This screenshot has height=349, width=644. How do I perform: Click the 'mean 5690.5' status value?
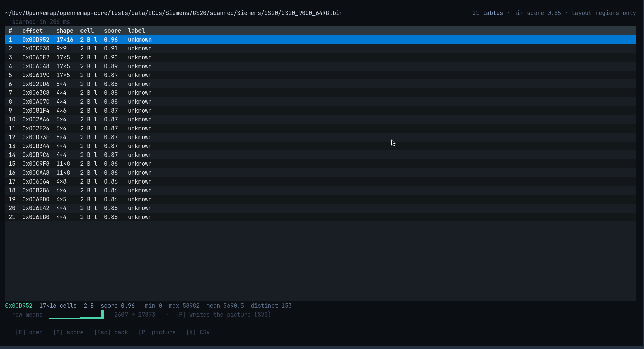pyautogui.click(x=225, y=306)
